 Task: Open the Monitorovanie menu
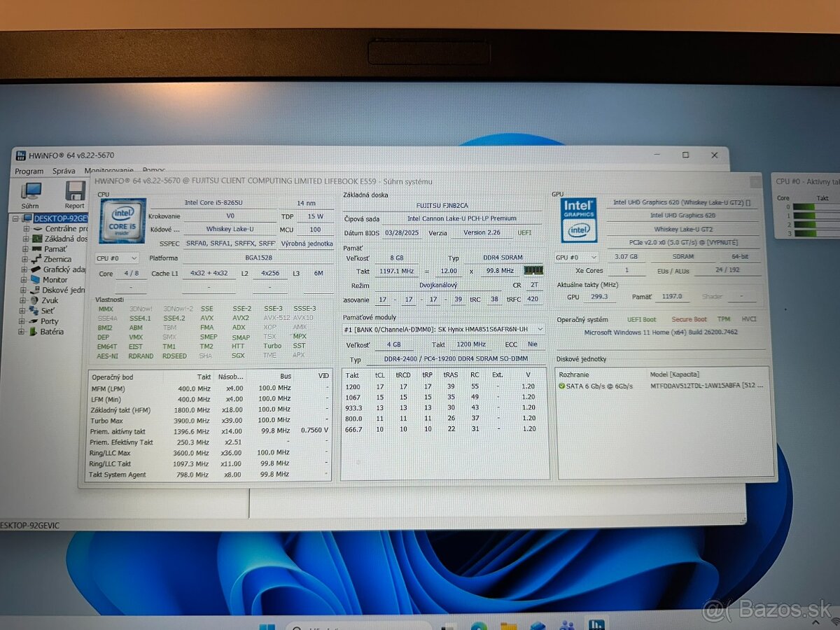click(108, 171)
